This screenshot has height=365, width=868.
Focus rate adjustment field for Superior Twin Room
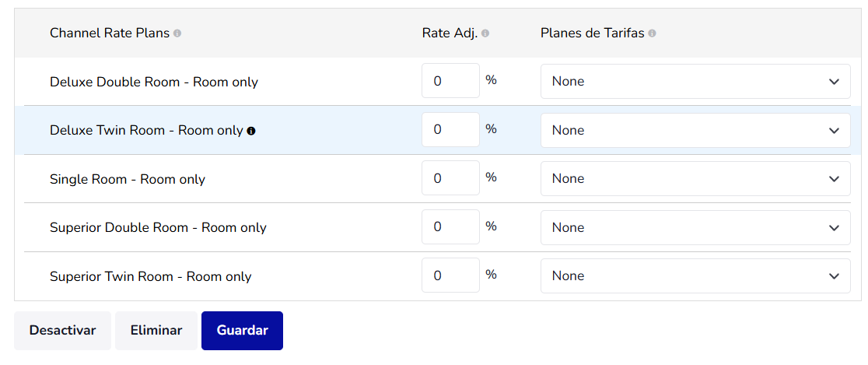pos(450,276)
